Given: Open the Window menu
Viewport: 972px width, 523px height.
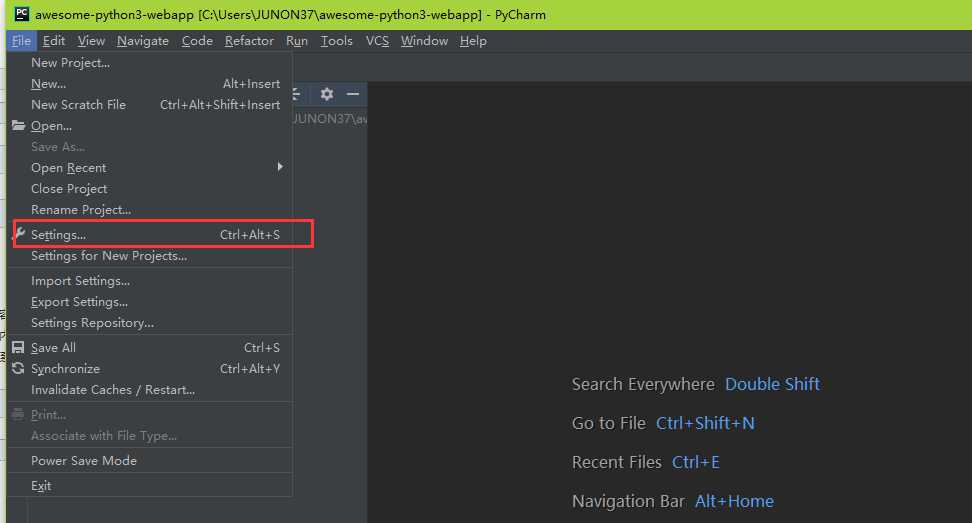Looking at the screenshot, I should [425, 41].
